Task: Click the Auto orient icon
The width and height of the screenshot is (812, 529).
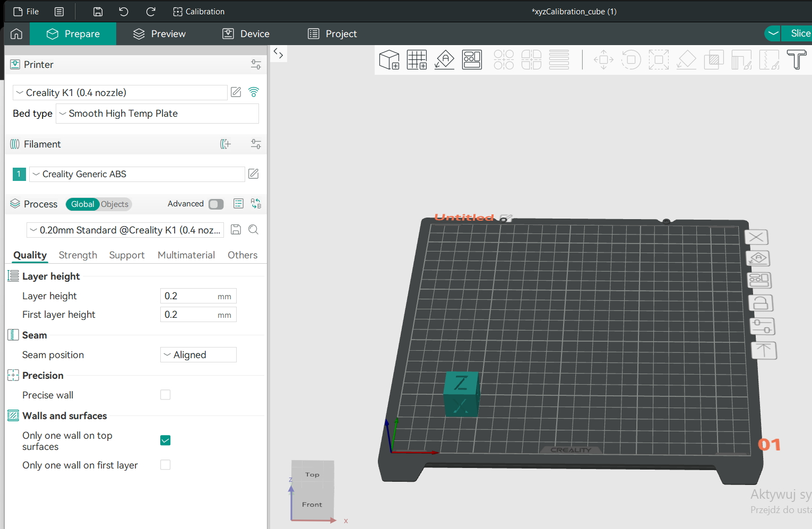Action: tap(444, 60)
